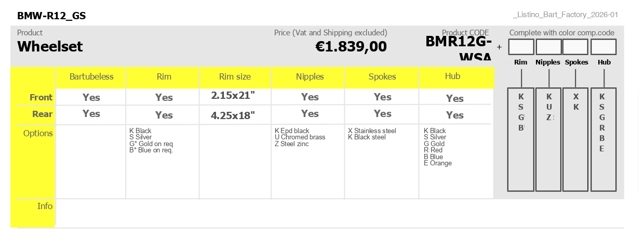Click the BMW-R12_GS page title
Image resolution: width=644 pixels, height=246 pixels.
(x=51, y=16)
